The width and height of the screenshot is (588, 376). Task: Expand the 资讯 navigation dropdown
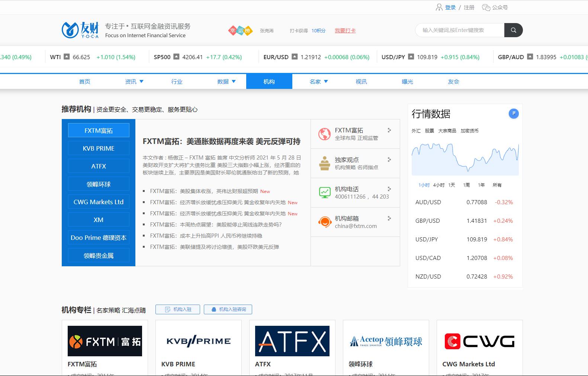[x=134, y=81]
